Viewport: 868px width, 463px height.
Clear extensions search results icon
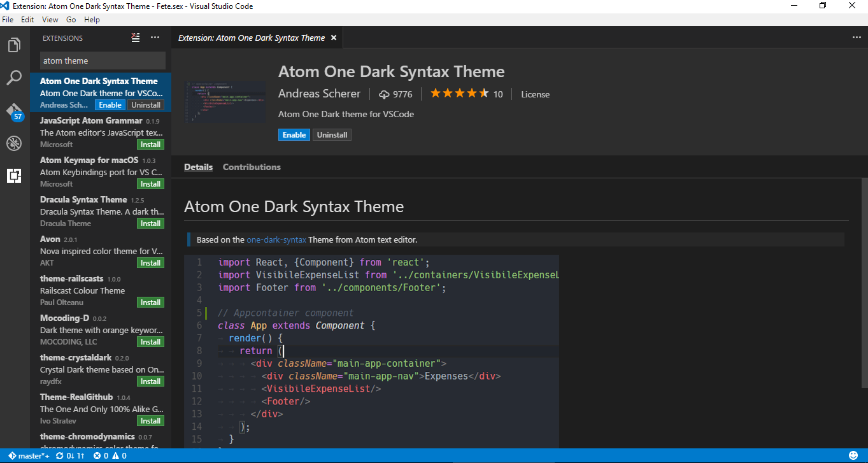coord(135,38)
